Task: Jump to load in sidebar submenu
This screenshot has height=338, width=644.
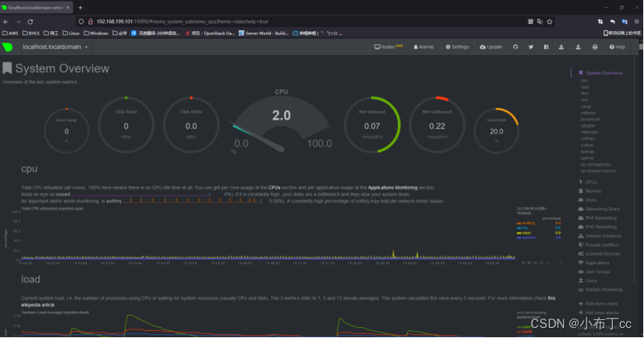Action: coord(585,87)
